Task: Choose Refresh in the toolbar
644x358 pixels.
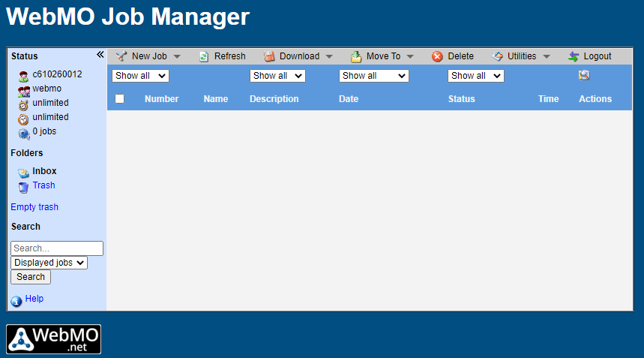Action: coord(229,56)
